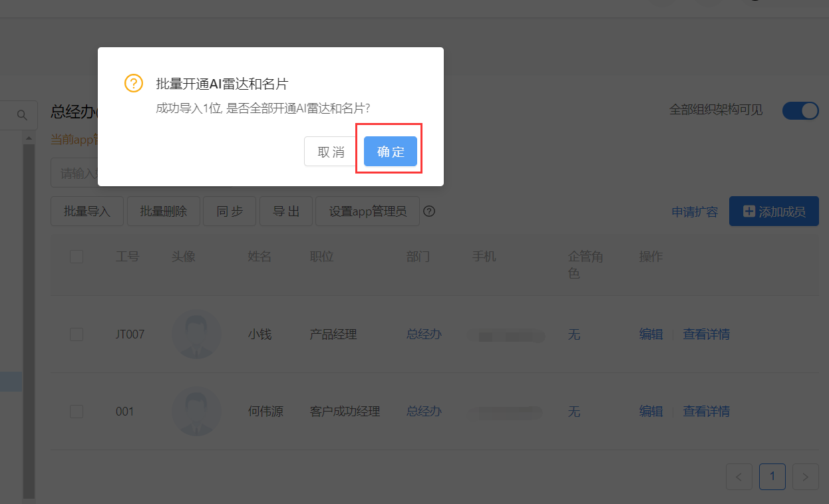Screen dimensions: 829x504
Task: Toggle the 全部组织架构可见 switch
Action: pyautogui.click(x=800, y=110)
